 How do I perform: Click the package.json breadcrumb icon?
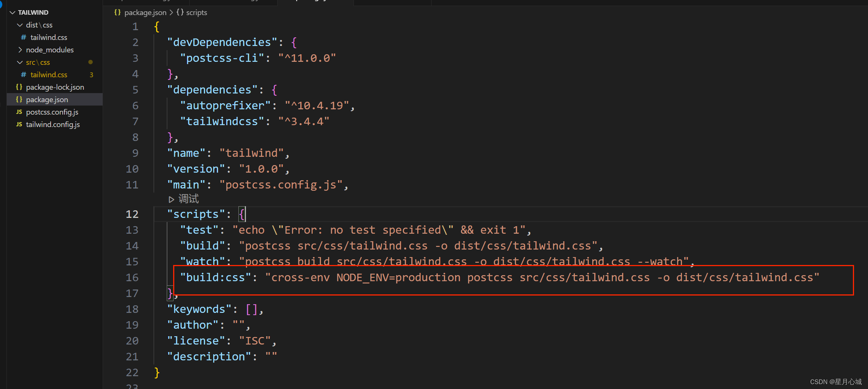117,12
